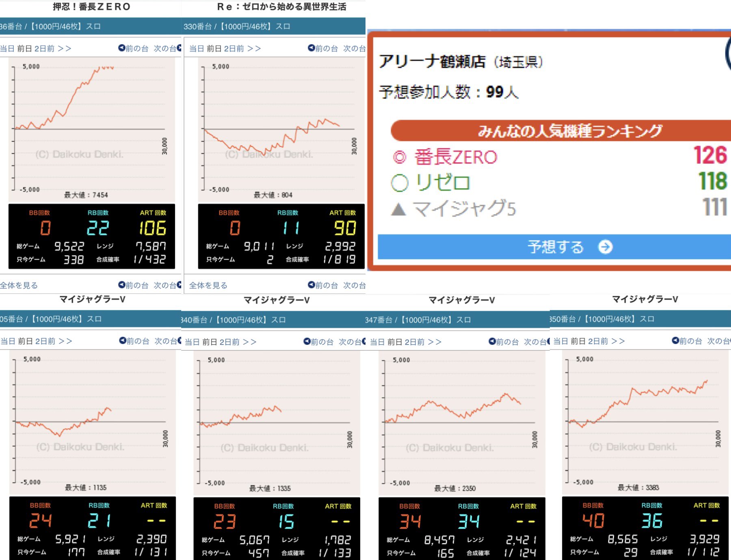Click the 347番台 header bar
This screenshot has height=560, width=731.
(457, 320)
